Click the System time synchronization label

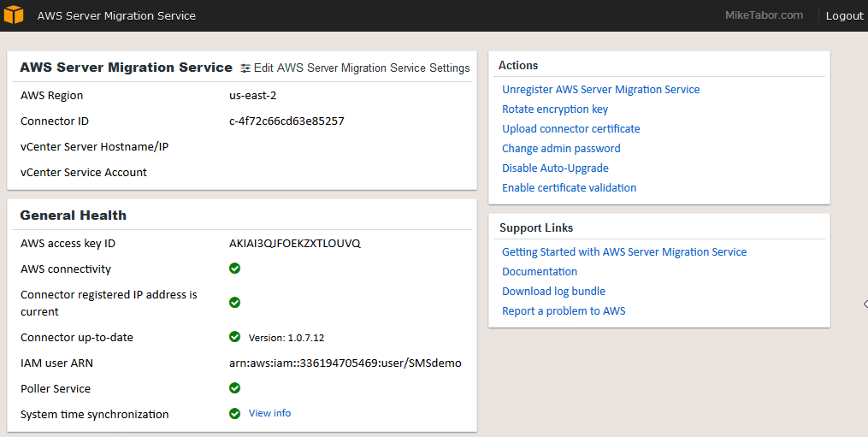pyautogui.click(x=95, y=414)
